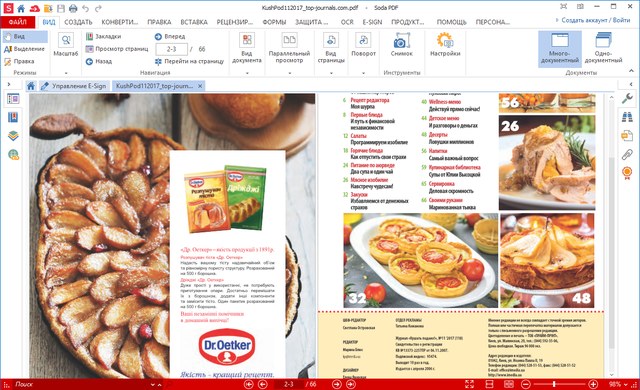Go to previous page in the status bar
This screenshot has height=390, width=640.
(263, 384)
